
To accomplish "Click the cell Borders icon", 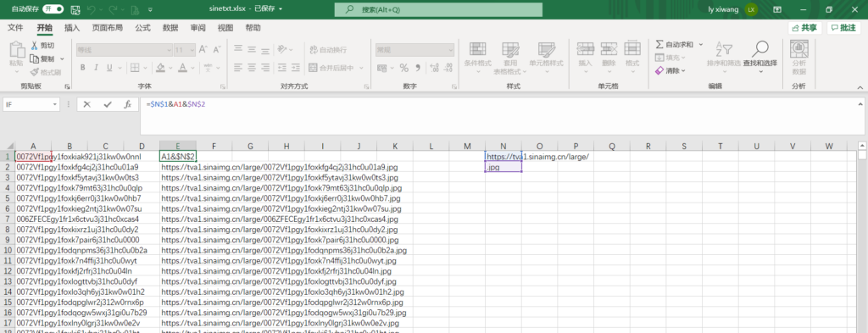I will click(x=134, y=68).
